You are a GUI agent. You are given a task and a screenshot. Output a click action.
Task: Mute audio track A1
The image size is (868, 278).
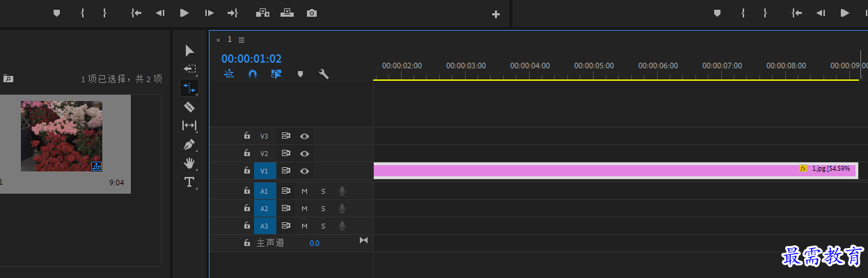point(304,190)
